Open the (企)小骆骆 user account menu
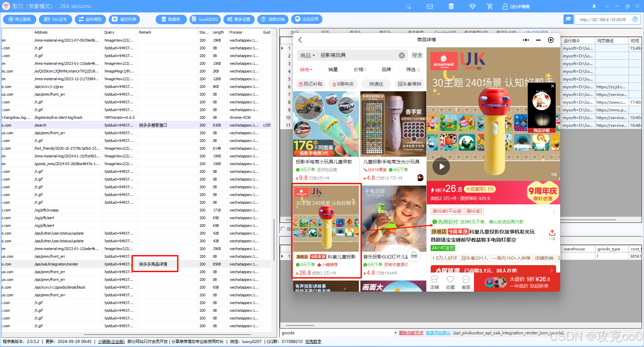 (x=516, y=6)
